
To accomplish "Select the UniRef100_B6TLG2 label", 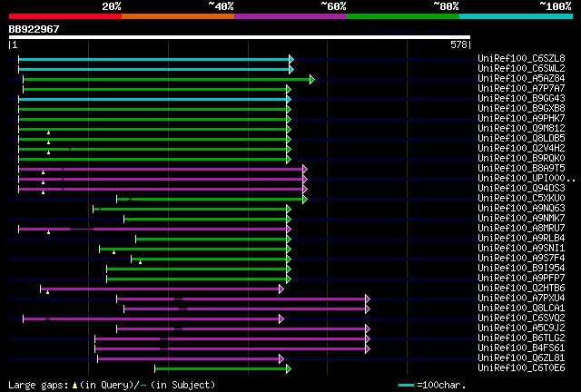I will click(521, 338).
